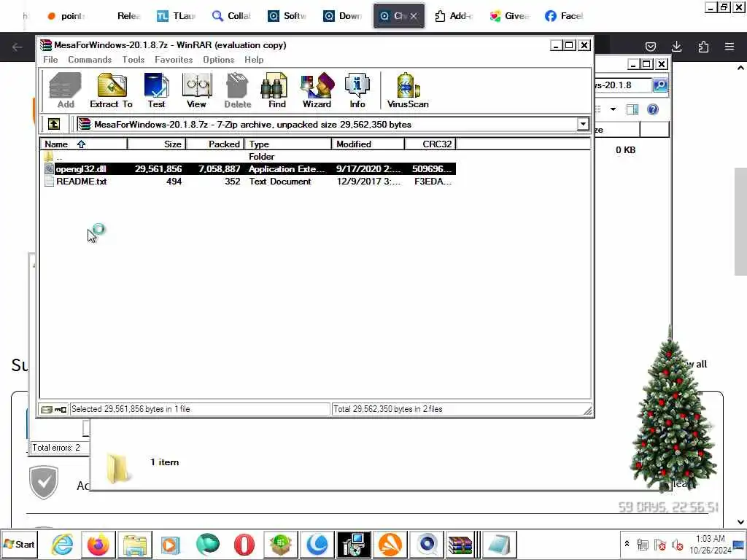Switch to the Softw browser tab
Screen dimensions: 747x560
point(287,16)
